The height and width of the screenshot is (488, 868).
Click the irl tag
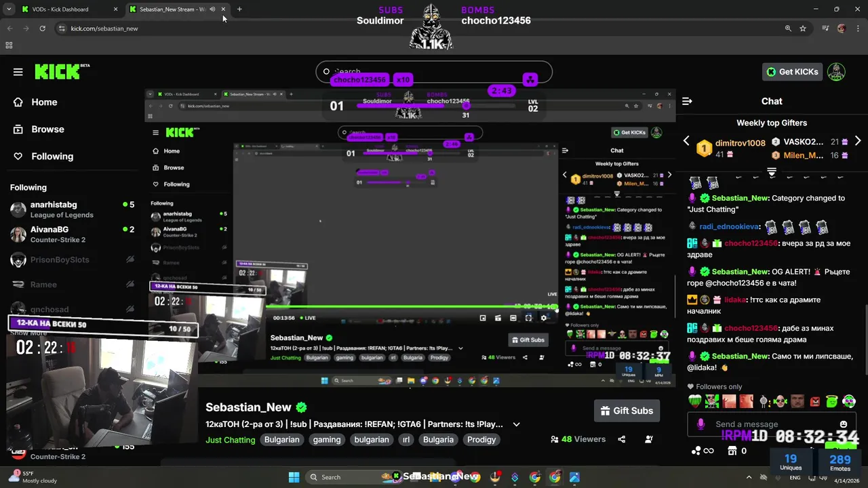[406, 440]
